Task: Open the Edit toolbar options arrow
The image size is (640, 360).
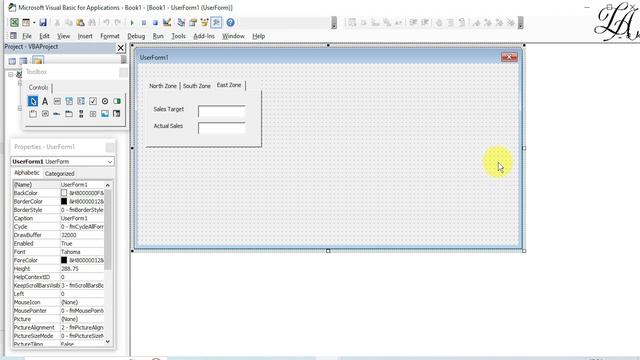Action: pos(520,23)
